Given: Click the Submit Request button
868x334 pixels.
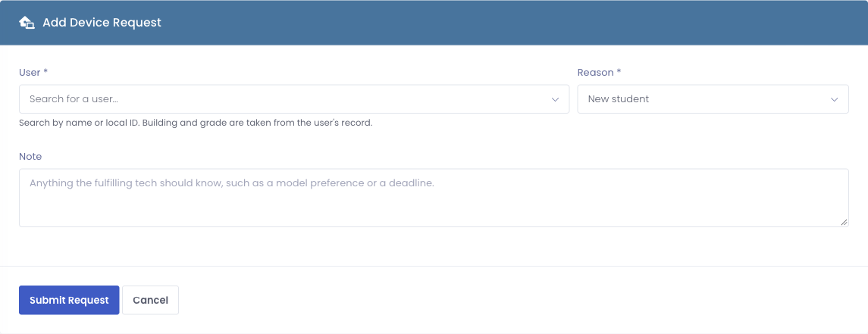Looking at the screenshot, I should 69,300.
